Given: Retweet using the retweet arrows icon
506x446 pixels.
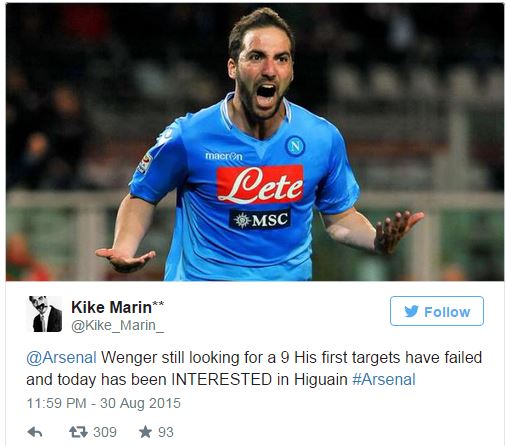Looking at the screenshot, I should [78, 432].
